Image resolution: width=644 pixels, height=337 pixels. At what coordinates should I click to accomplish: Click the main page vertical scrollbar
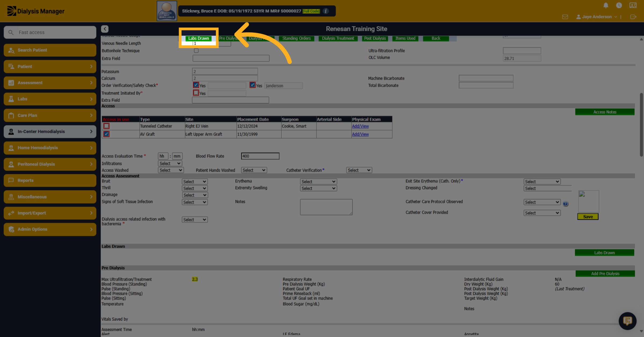point(641,125)
